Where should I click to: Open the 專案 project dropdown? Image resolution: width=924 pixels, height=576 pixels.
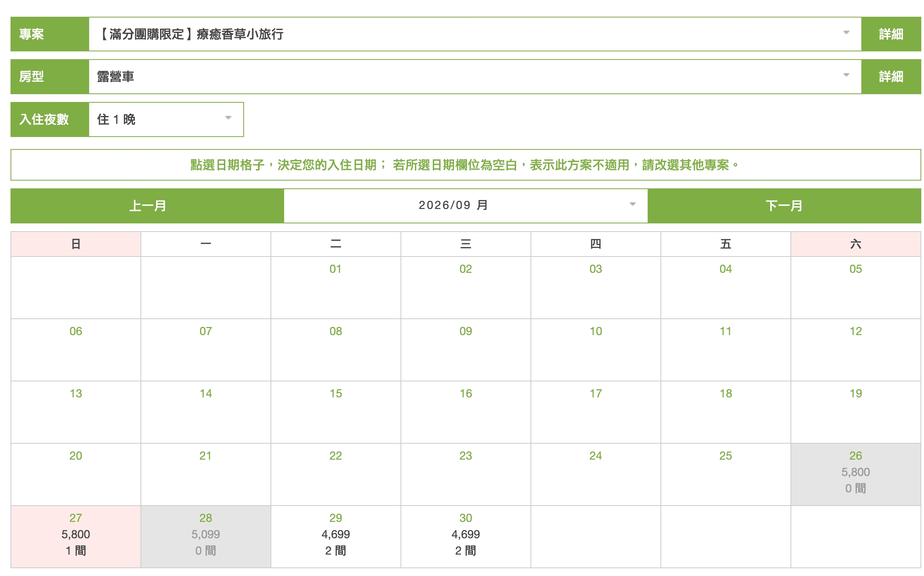point(475,34)
